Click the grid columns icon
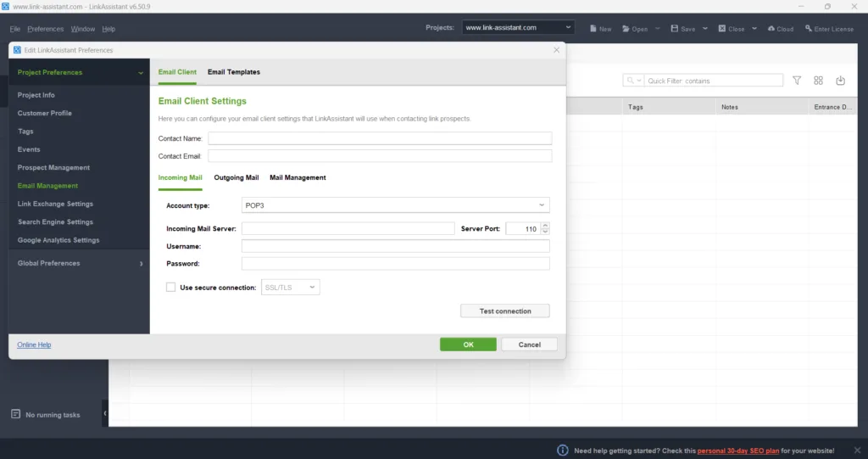 click(818, 81)
